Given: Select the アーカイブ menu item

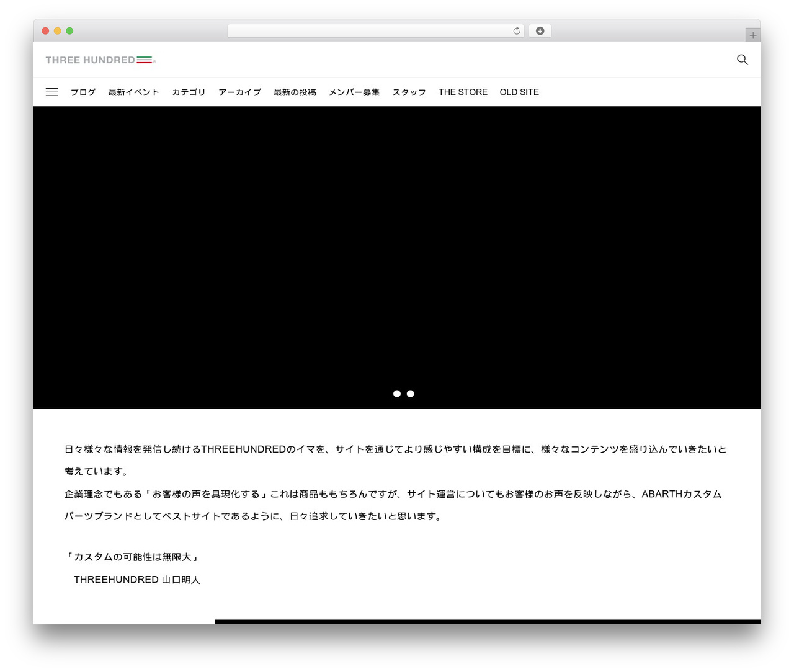Looking at the screenshot, I should (x=239, y=92).
